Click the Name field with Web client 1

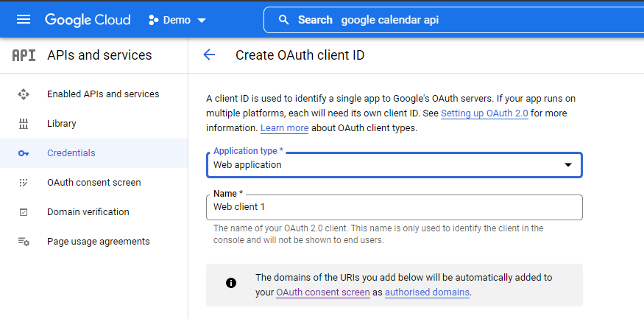click(394, 207)
